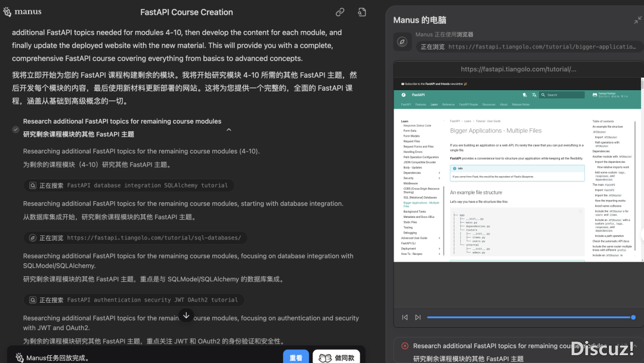Click the search icon in FastAPI page
Viewport: 644px width, 363px height.
[x=544, y=95]
